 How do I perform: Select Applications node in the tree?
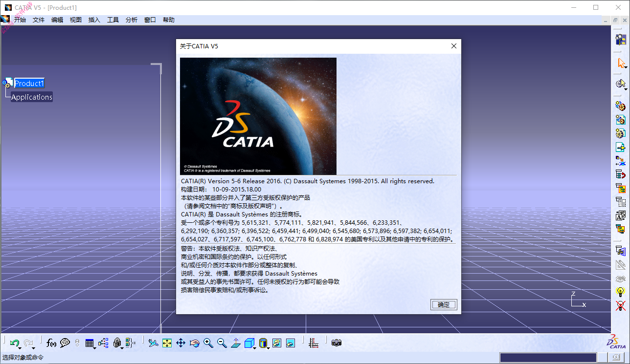(32, 97)
